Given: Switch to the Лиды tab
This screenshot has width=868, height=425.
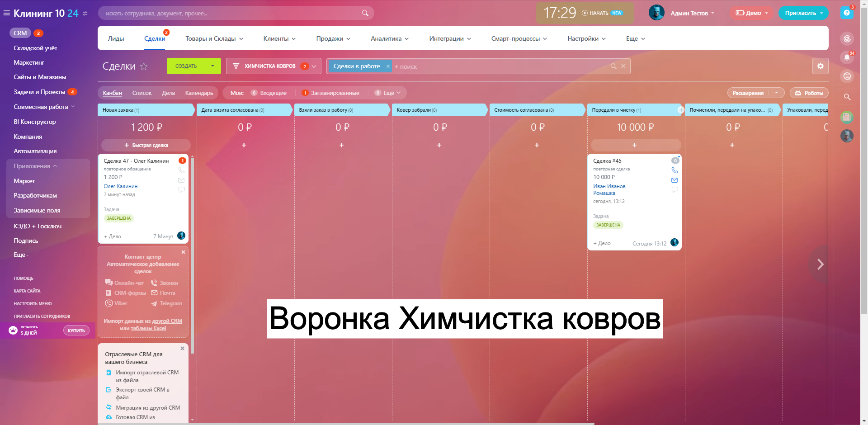Looking at the screenshot, I should [116, 39].
